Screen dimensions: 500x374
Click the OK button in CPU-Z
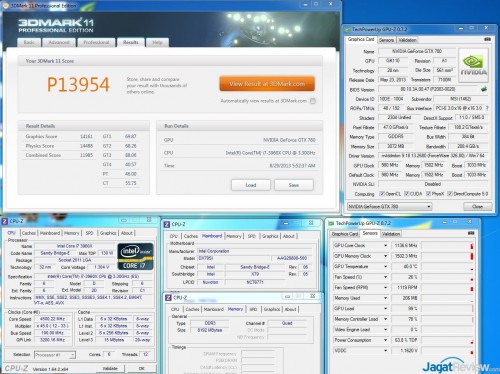(141, 368)
